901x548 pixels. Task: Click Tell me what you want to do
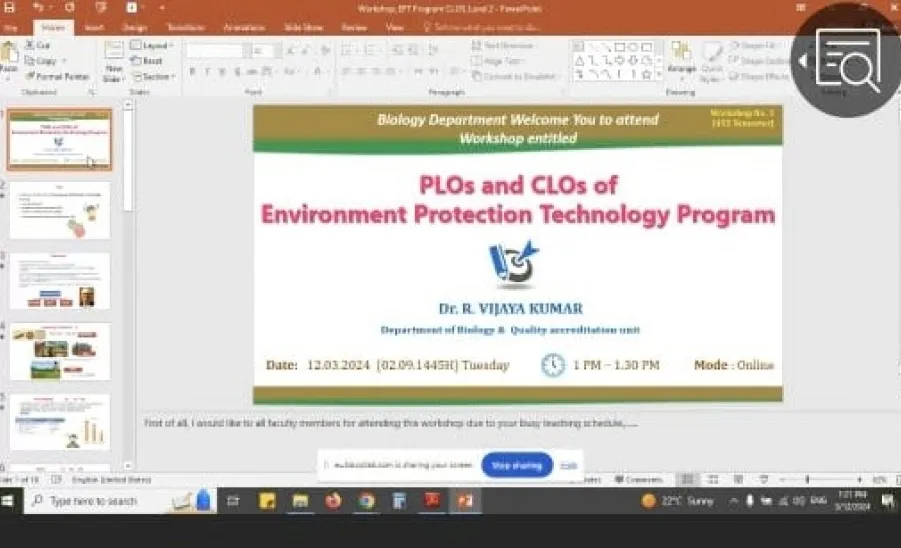click(x=482, y=27)
